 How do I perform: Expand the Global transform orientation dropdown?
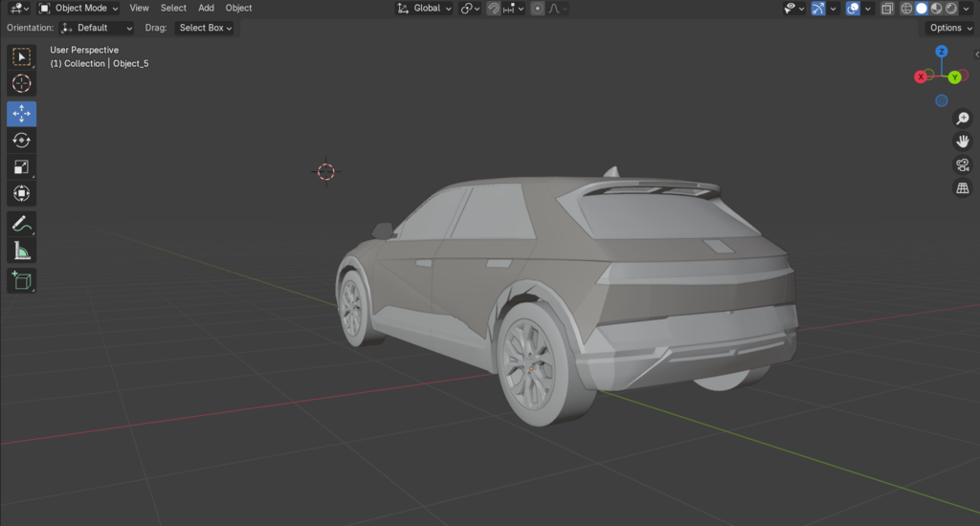426,9
